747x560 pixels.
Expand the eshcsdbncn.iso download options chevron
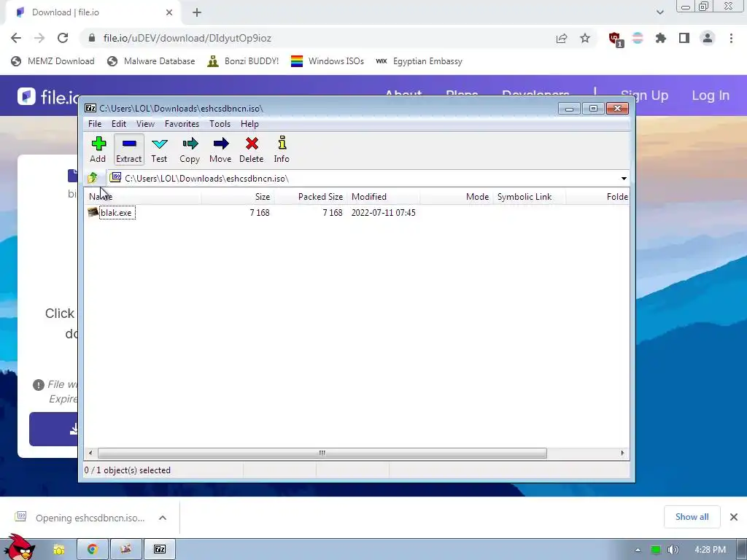(x=163, y=518)
